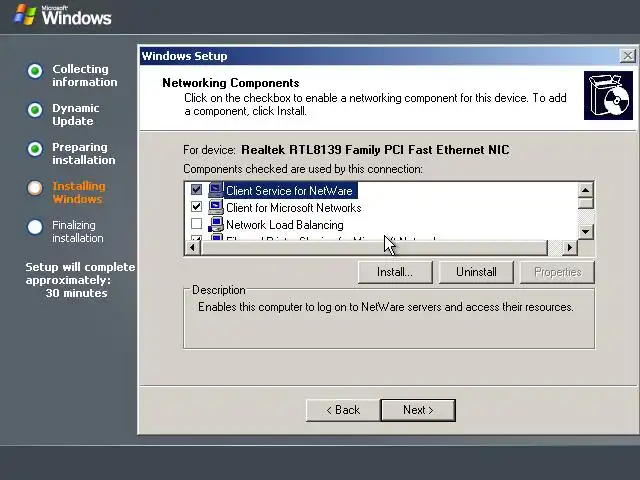Uncheck Client for Microsoft Networks checkbox
Viewport: 640px width, 480px height.
pyautogui.click(x=196, y=207)
